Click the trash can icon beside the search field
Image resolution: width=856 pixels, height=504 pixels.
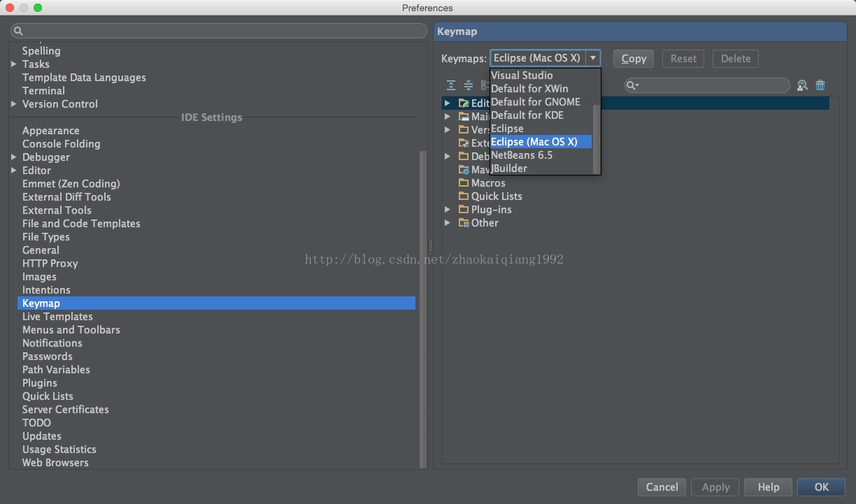pos(820,85)
